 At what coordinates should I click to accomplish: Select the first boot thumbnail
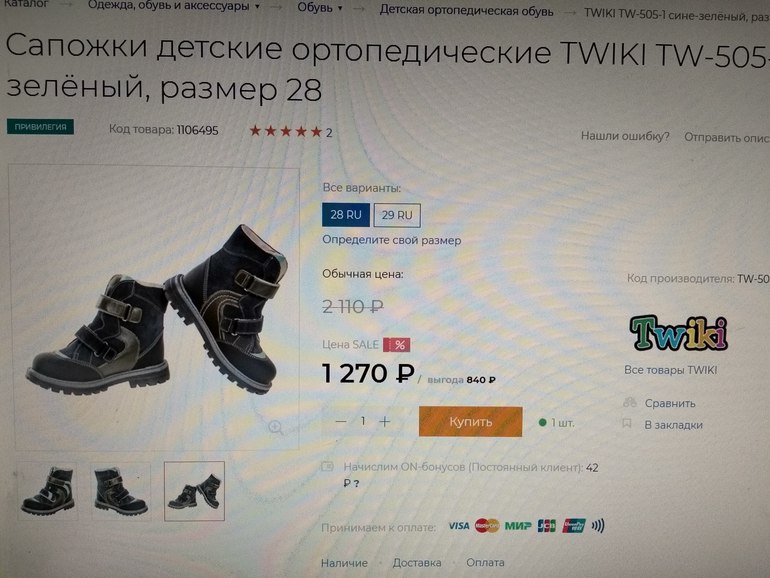tap(48, 491)
